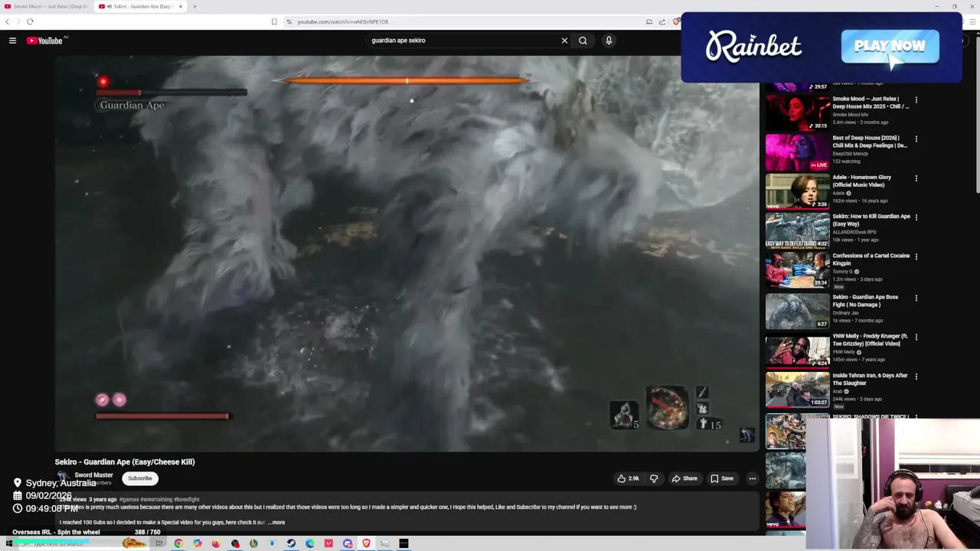Open Chrome from the taskbar

tap(178, 543)
